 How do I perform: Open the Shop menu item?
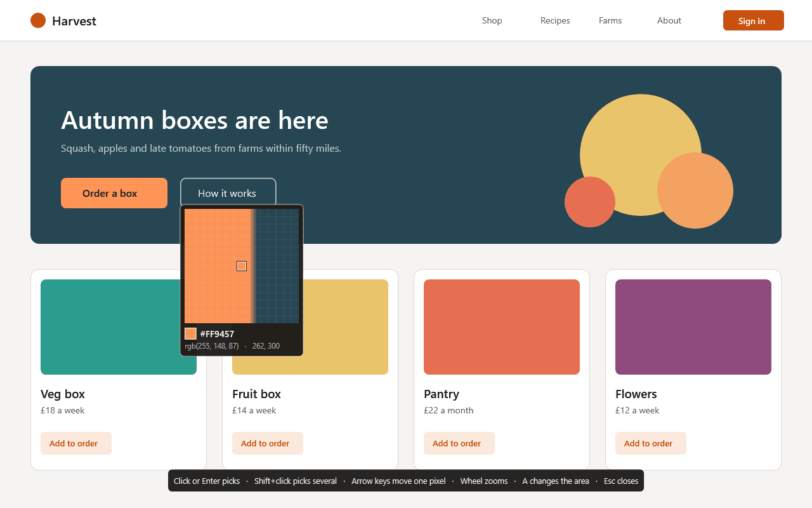(492, 20)
